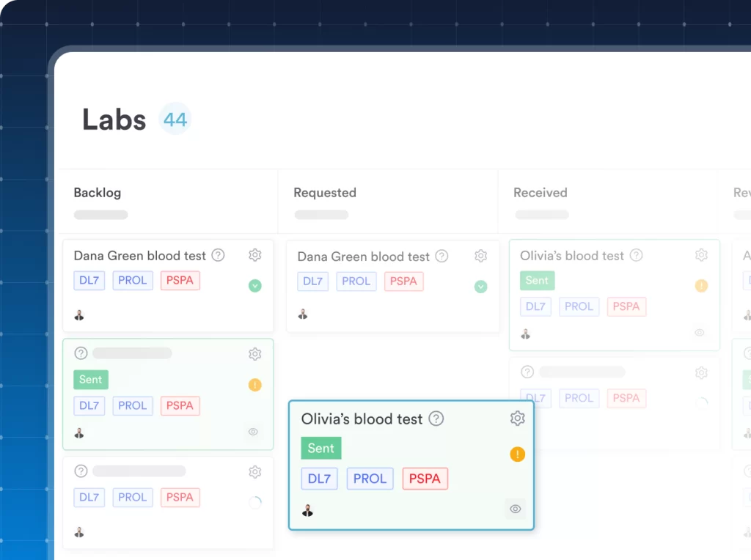The image size is (751, 560).
Task: Click green check status on Backlog Dana Green card
Action: [254, 285]
